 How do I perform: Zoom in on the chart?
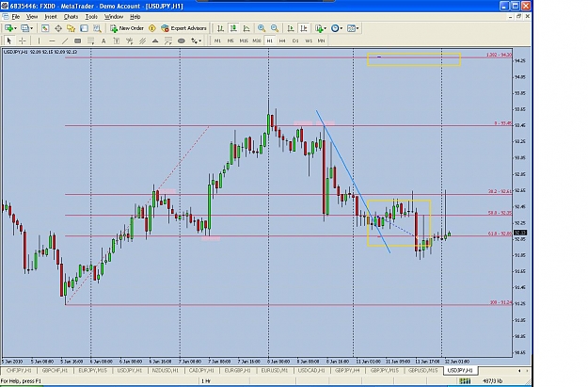262,28
